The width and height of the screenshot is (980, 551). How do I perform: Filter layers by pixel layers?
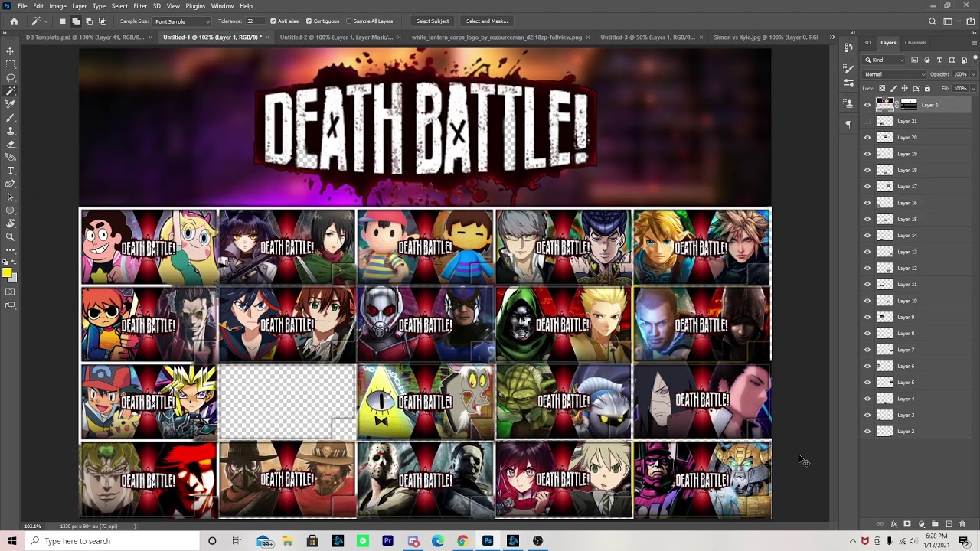click(914, 60)
